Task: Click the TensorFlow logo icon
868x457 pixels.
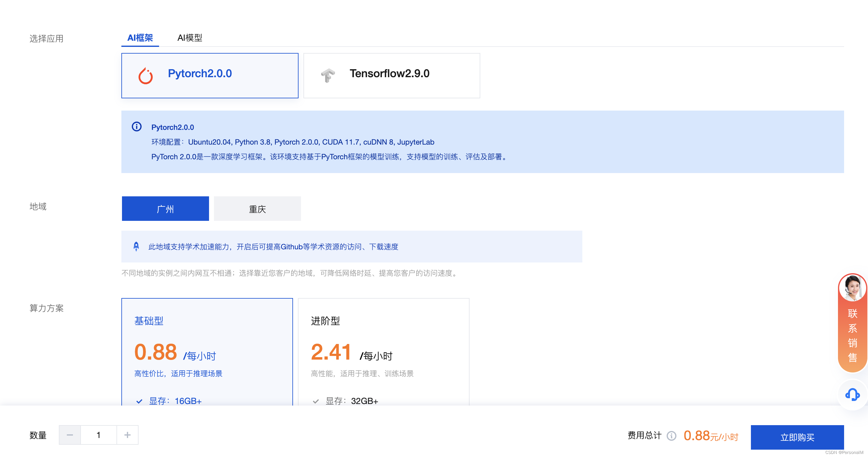Action: pos(328,75)
